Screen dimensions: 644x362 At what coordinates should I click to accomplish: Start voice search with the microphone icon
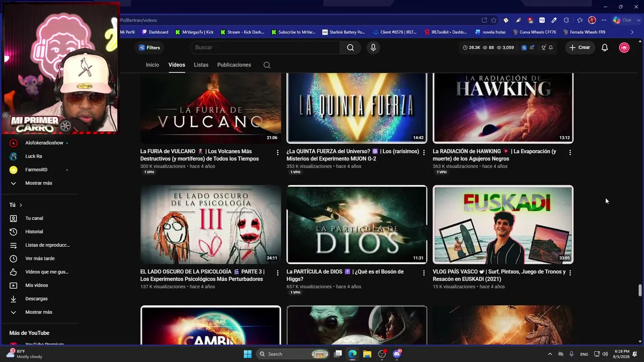pyautogui.click(x=373, y=48)
